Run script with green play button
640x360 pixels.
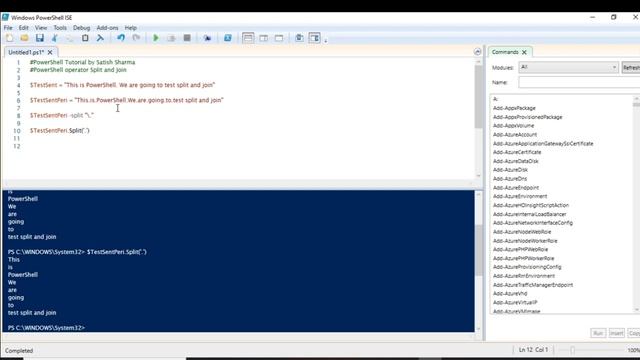pos(156,38)
